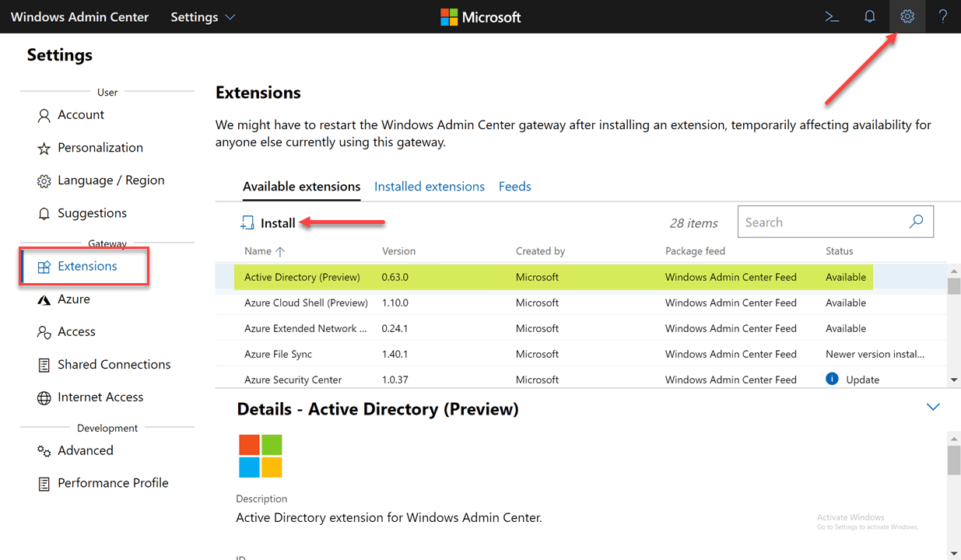Open the Feeds tab
Screen dimensions: 961x560
pos(514,186)
